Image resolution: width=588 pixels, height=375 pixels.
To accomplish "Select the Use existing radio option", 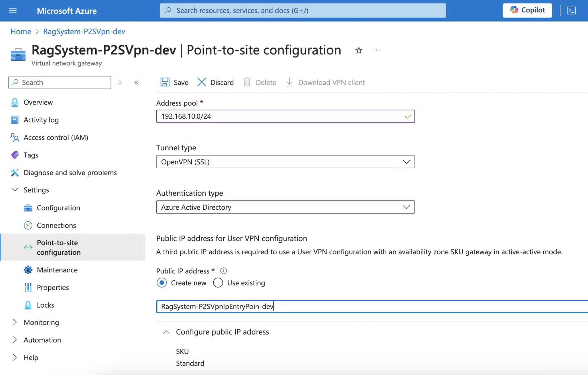I will tap(218, 283).
